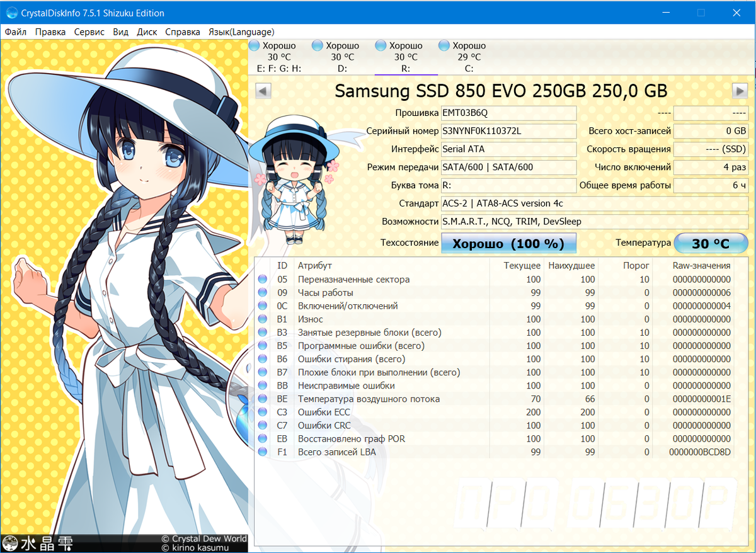
Task: Select the Температура воздушного потока row
Action: tap(496, 399)
